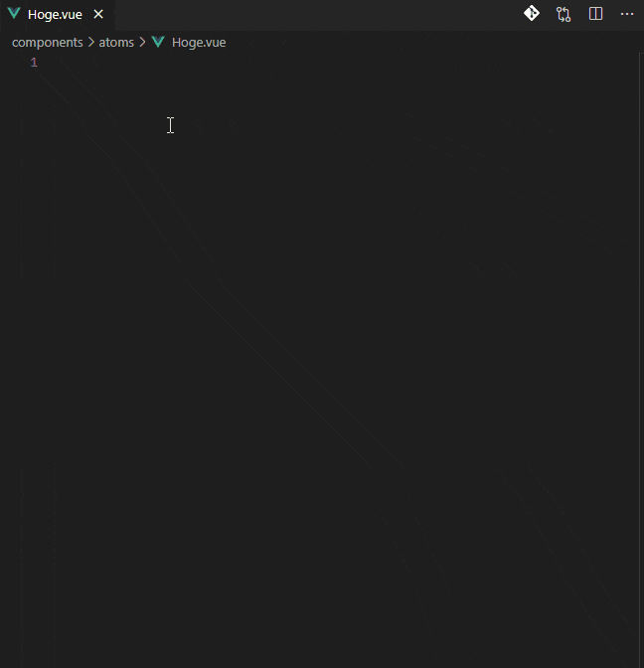Click the components breadcrumb segment
The height and width of the screenshot is (668, 644).
48,43
